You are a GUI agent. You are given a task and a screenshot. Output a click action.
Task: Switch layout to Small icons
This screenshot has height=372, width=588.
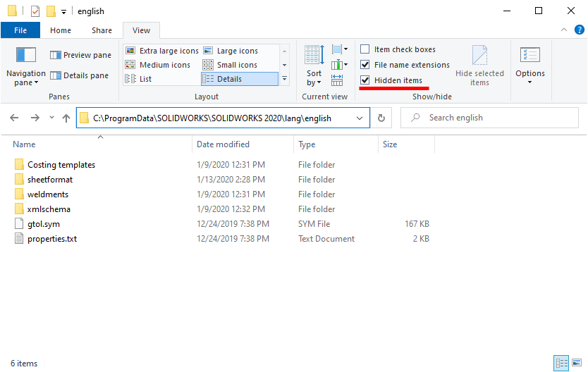pos(231,65)
